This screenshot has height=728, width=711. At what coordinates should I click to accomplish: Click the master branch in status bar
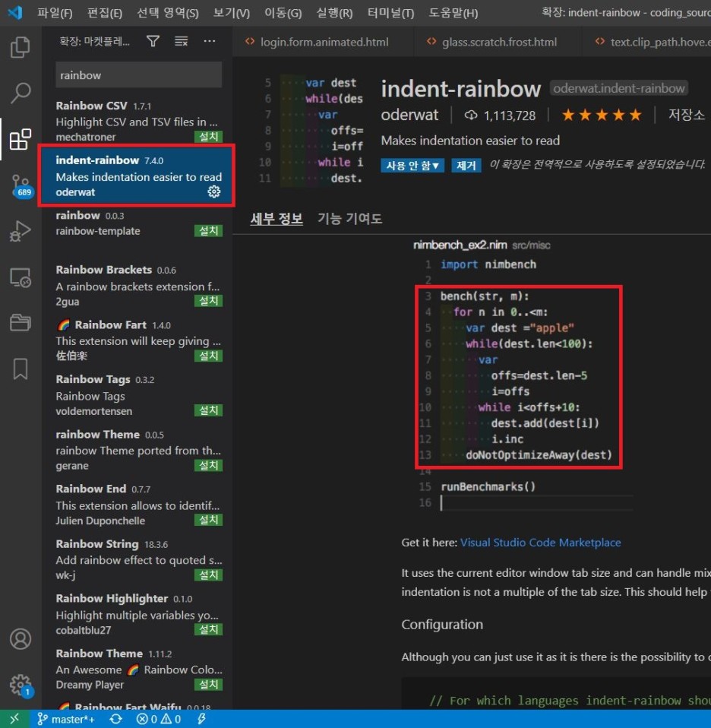(x=66, y=719)
